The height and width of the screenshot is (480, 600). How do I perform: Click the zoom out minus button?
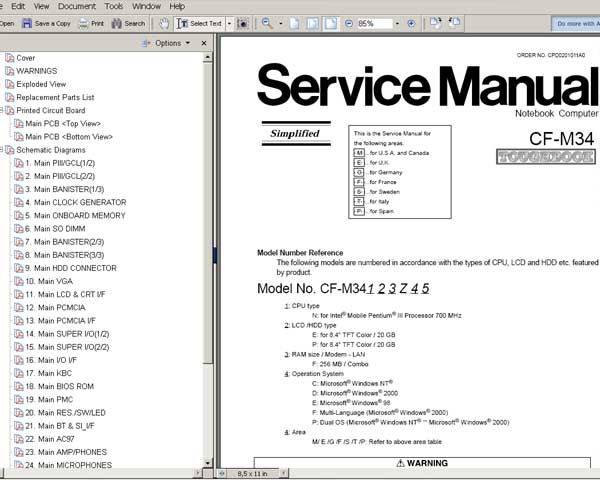(349, 24)
